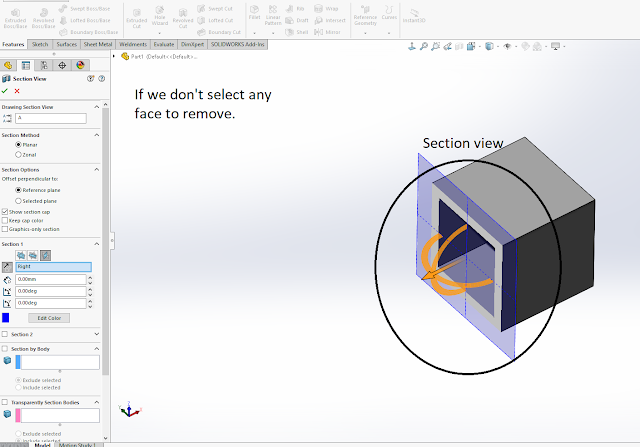Click the green checkmark to accept Section View
The image size is (640, 447).
(x=5, y=91)
